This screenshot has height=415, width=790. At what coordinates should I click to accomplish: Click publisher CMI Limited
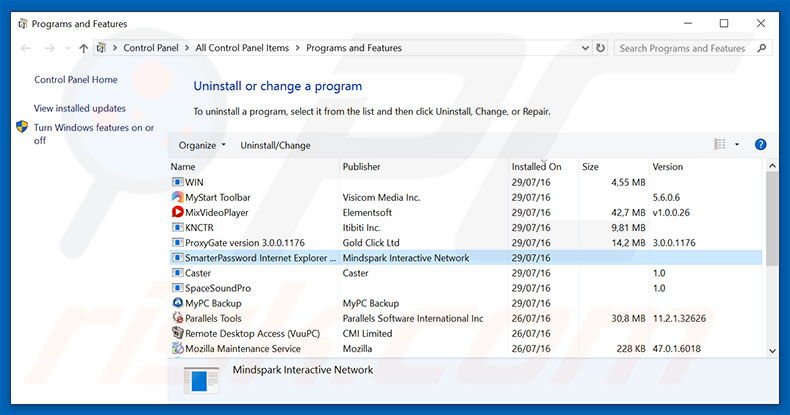[x=367, y=333]
